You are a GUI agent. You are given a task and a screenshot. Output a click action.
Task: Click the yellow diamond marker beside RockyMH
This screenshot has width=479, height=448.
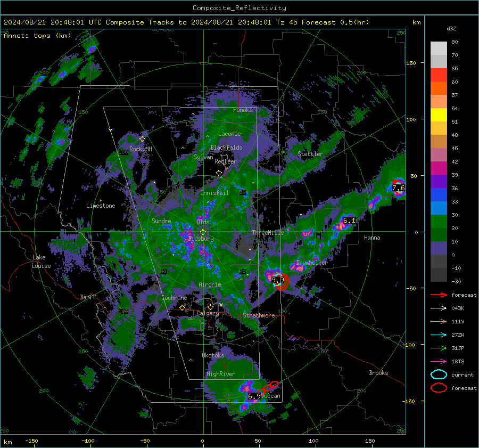[142, 139]
